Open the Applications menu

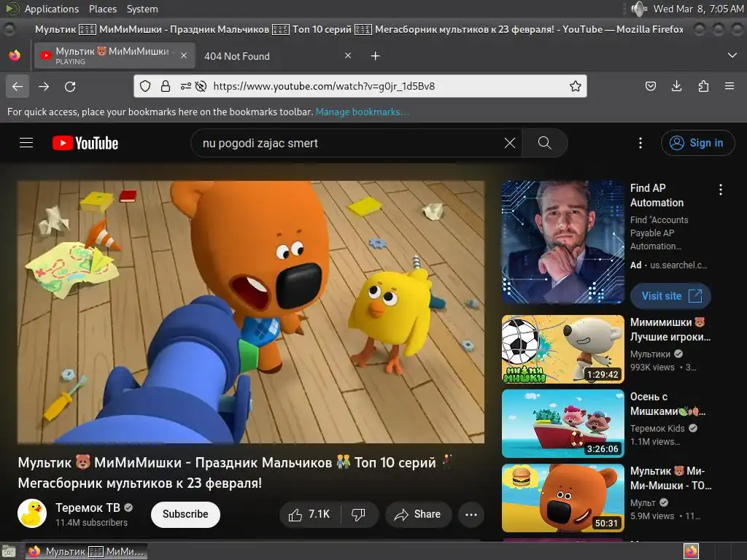click(52, 9)
